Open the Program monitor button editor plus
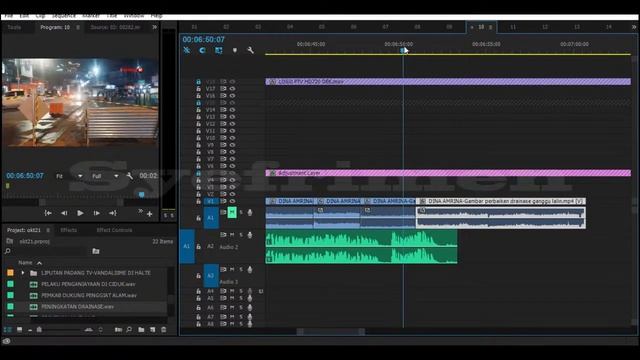This screenshot has height=360, width=640. (x=149, y=214)
